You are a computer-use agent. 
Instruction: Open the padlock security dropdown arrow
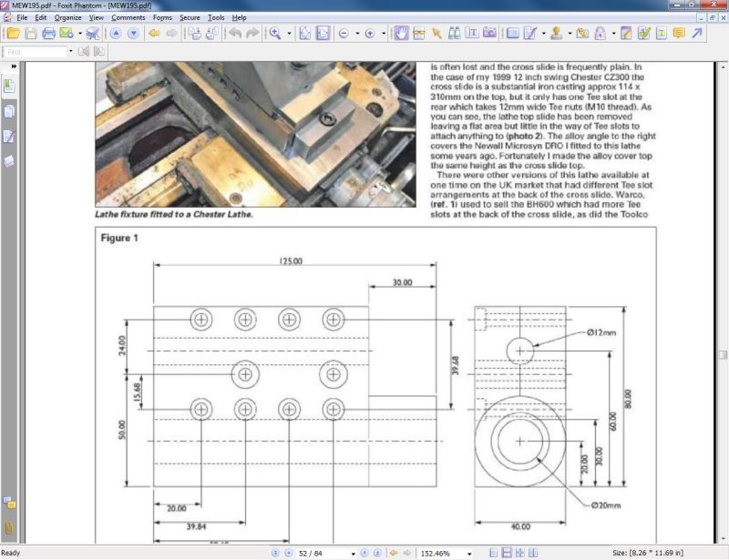[x=613, y=34]
